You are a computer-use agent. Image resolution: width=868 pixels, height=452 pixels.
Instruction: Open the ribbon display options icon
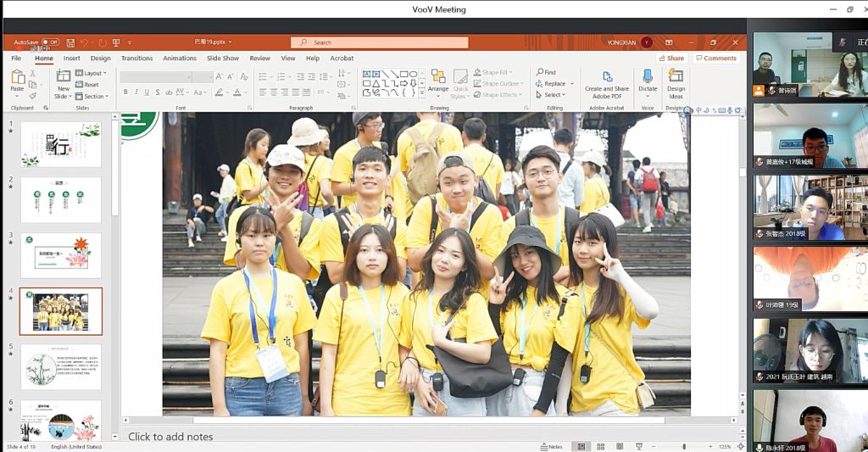point(669,42)
